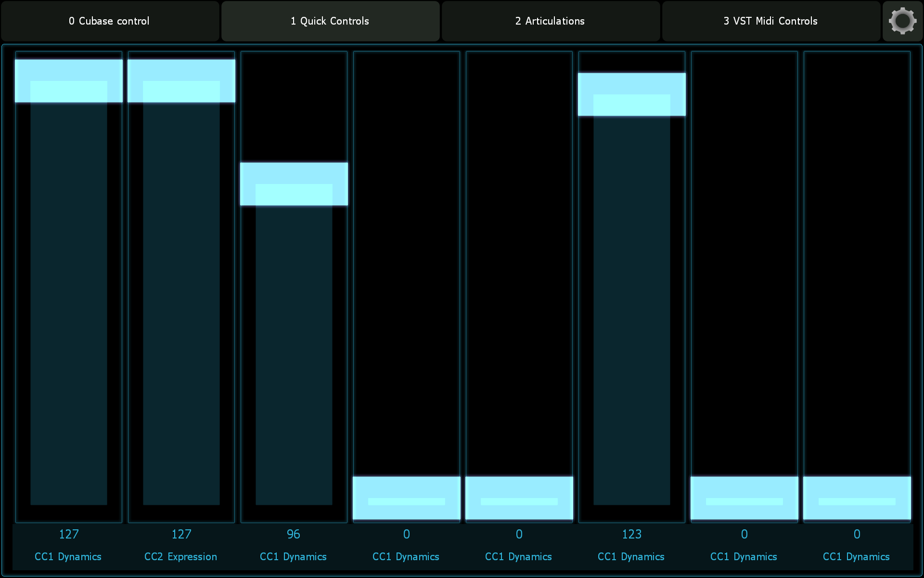Click the value 96 under third fader
Image resolution: width=924 pixels, height=578 pixels.
coord(294,534)
